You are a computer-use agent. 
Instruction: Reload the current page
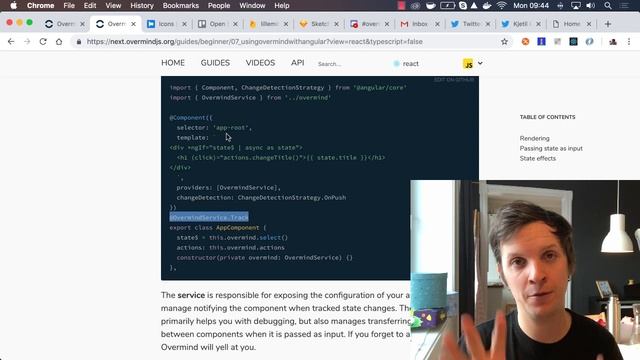[x=43, y=41]
